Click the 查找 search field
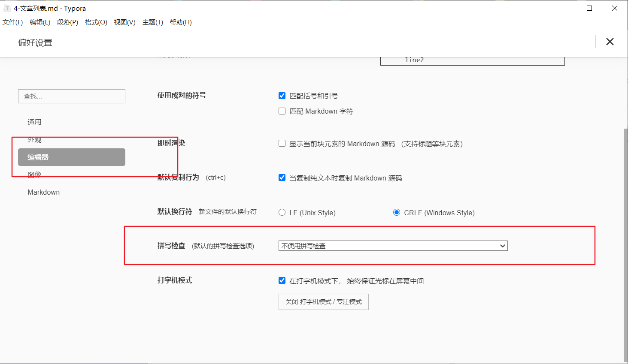This screenshot has height=364, width=628. coord(71,96)
